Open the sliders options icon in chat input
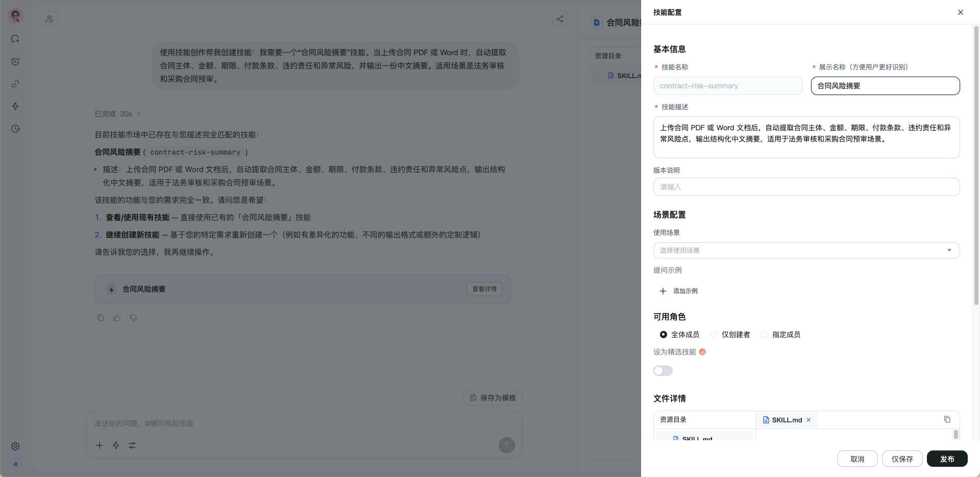The image size is (980, 477). [132, 445]
